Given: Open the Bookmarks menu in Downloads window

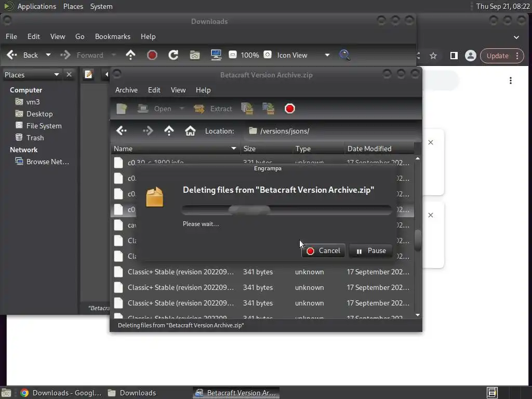Looking at the screenshot, I should click(x=113, y=36).
